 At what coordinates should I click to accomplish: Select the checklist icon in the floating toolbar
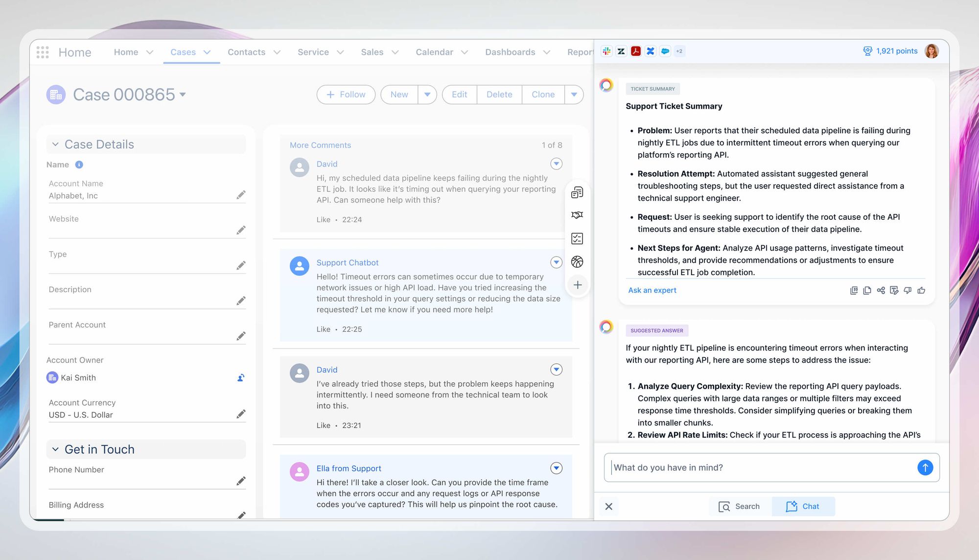[x=578, y=238]
